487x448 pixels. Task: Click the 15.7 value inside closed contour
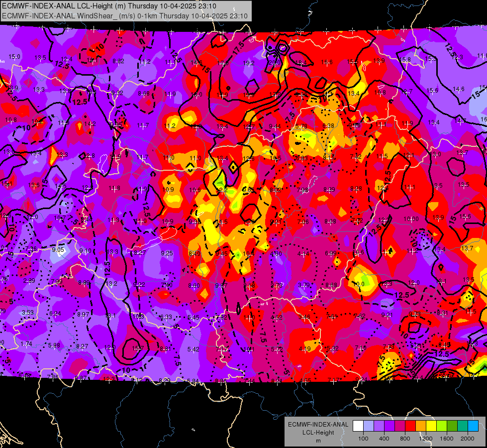click(x=138, y=348)
